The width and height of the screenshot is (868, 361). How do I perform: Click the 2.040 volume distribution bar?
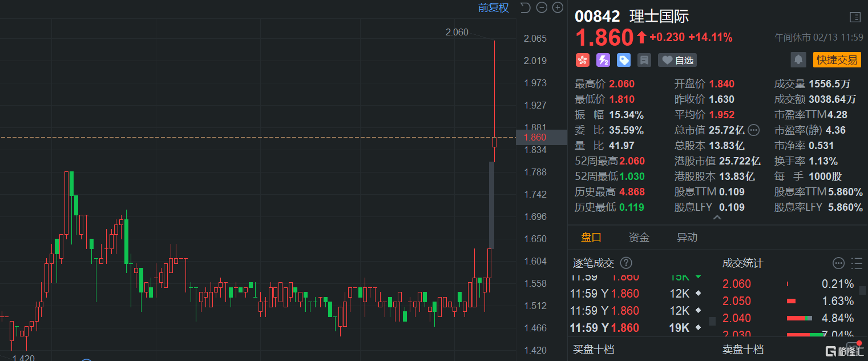[800, 318]
